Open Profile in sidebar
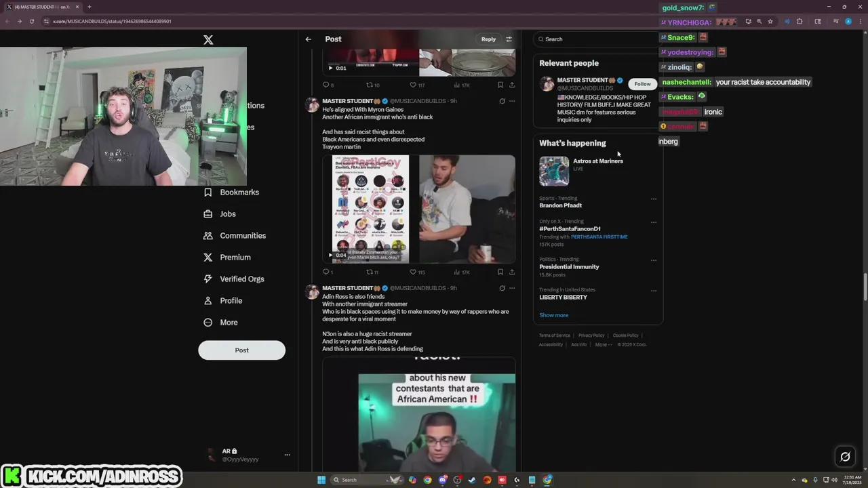Image resolution: width=868 pixels, height=488 pixels. coord(222,301)
